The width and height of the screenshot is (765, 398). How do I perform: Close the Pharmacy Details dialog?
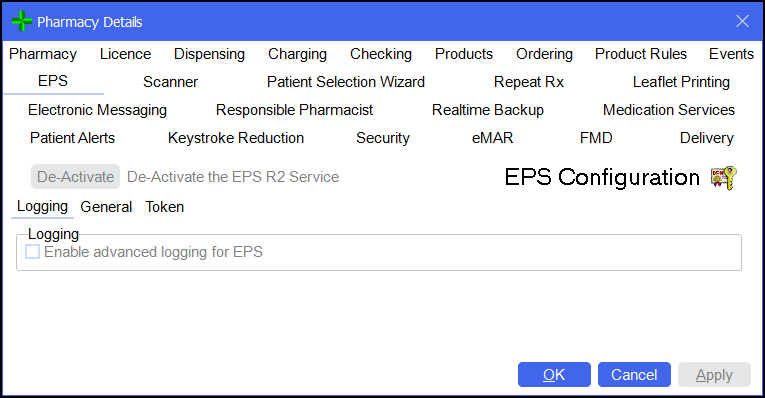[x=742, y=21]
